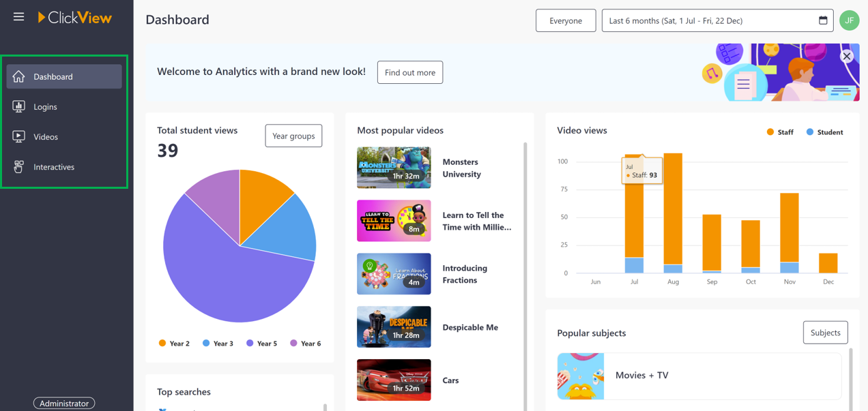868x411 pixels.
Task: Click the Logins sidebar icon
Action: tap(19, 106)
